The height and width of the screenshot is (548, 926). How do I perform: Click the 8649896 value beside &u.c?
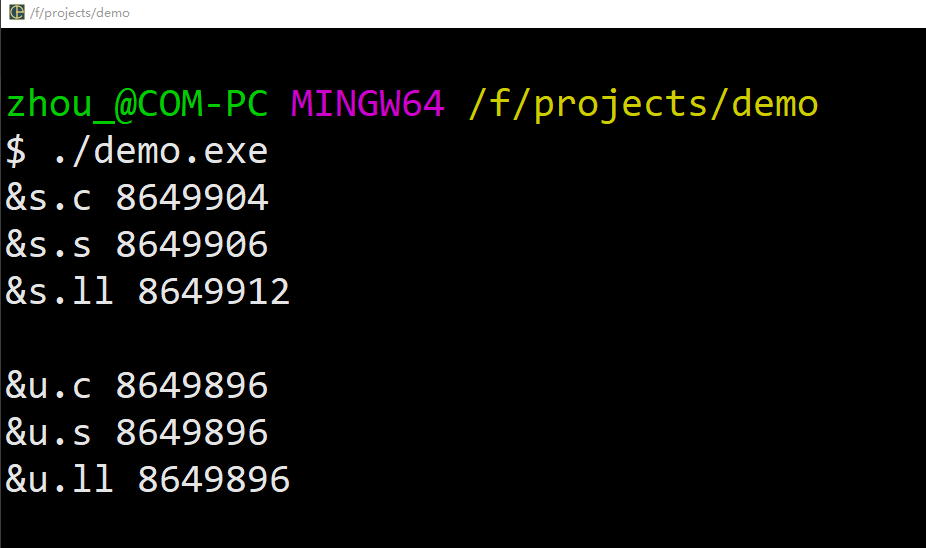pos(192,386)
